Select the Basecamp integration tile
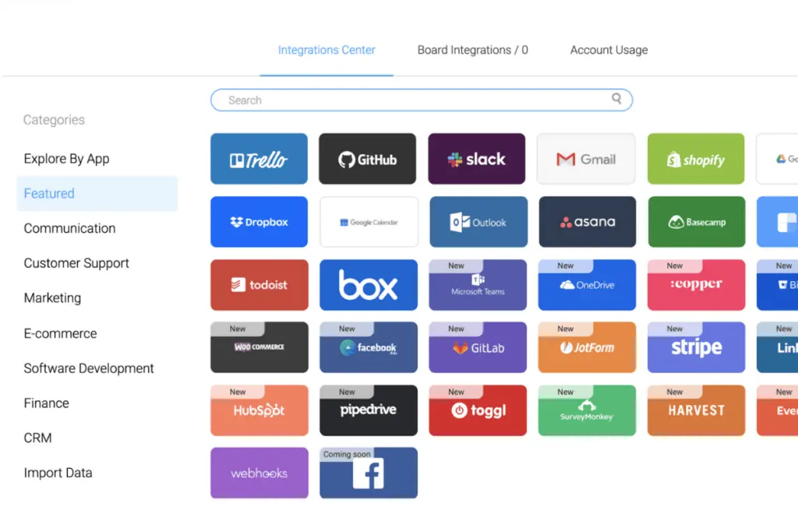This screenshot has height=532, width=798. click(x=697, y=222)
